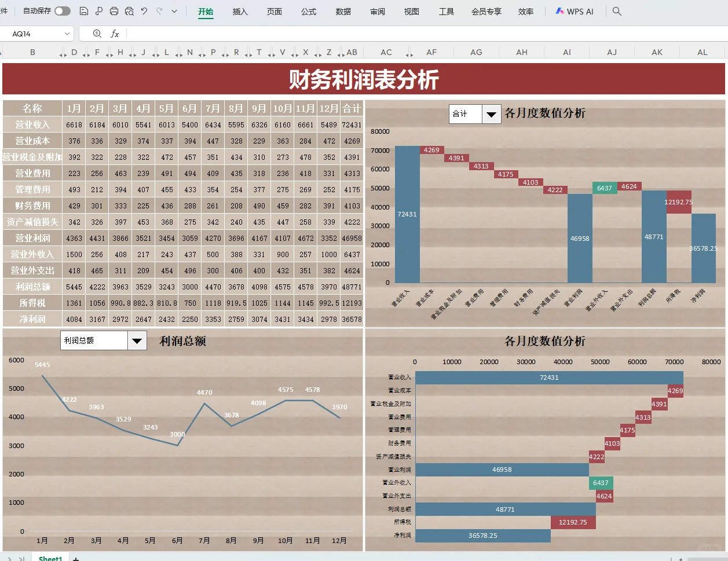
Task: Click the 4269 red bar in horizontal chart
Action: [675, 391]
